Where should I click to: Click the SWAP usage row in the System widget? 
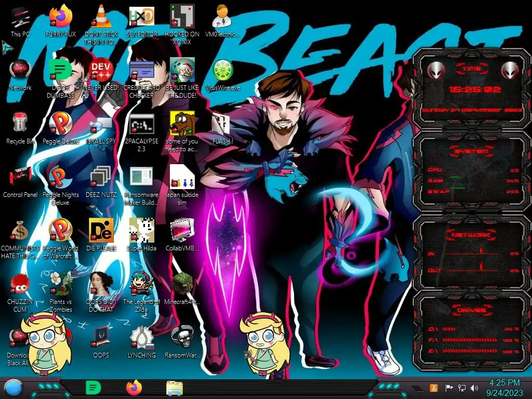474,191
